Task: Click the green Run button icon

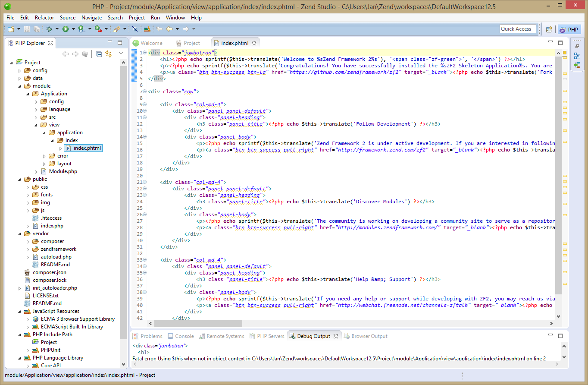Action: coord(66,29)
